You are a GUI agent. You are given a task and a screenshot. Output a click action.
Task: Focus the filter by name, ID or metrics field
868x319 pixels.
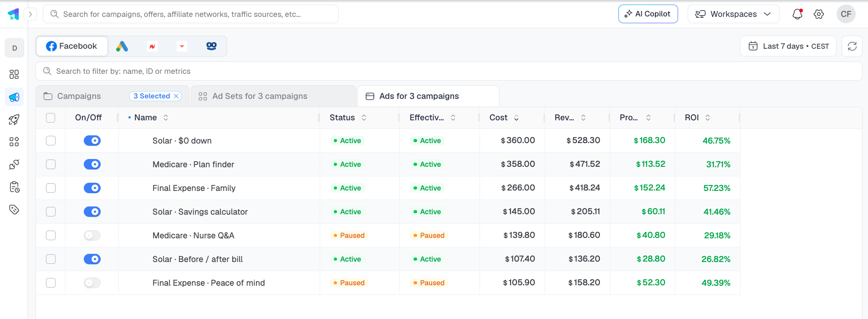pos(449,71)
